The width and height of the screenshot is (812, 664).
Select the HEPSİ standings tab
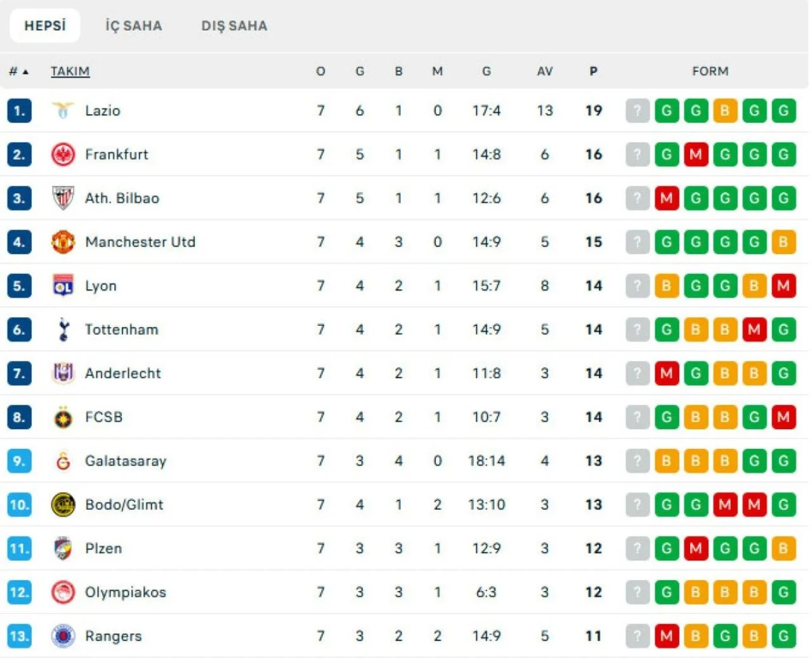coord(45,26)
